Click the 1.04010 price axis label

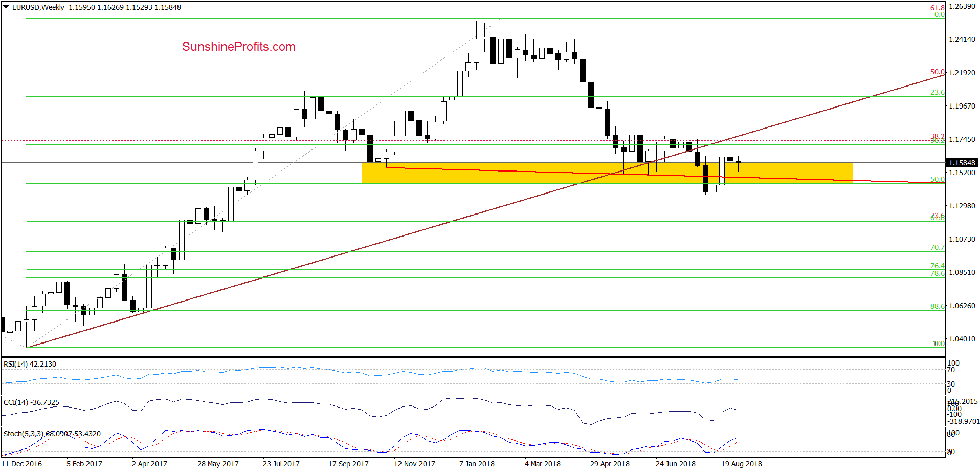pos(962,339)
